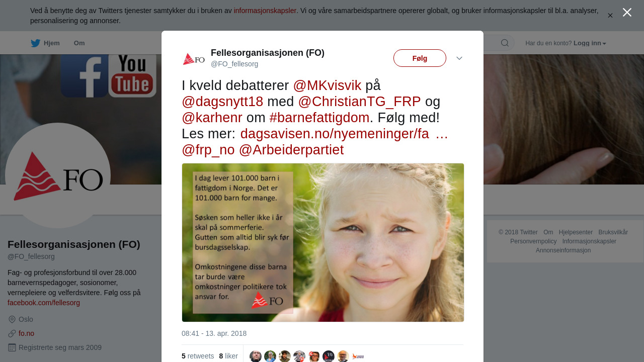Open the large FO profile picture
644x362 pixels.
(58, 175)
